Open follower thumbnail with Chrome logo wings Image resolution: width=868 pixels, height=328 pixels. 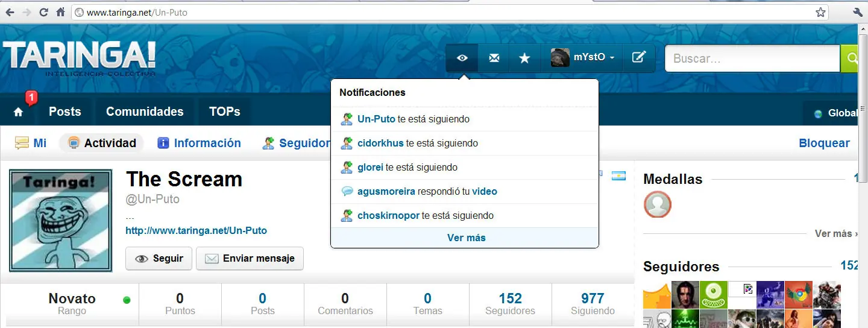798,294
